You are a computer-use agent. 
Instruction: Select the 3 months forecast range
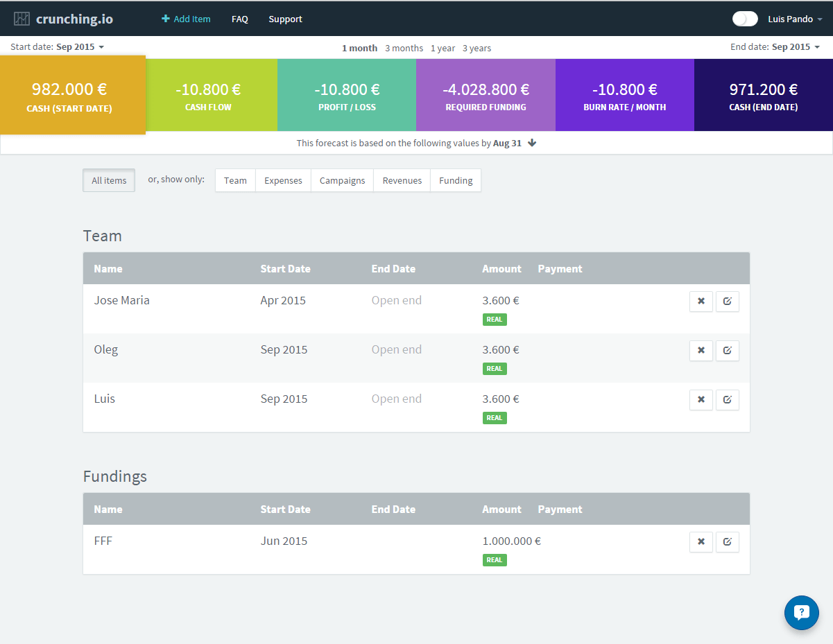(x=404, y=49)
